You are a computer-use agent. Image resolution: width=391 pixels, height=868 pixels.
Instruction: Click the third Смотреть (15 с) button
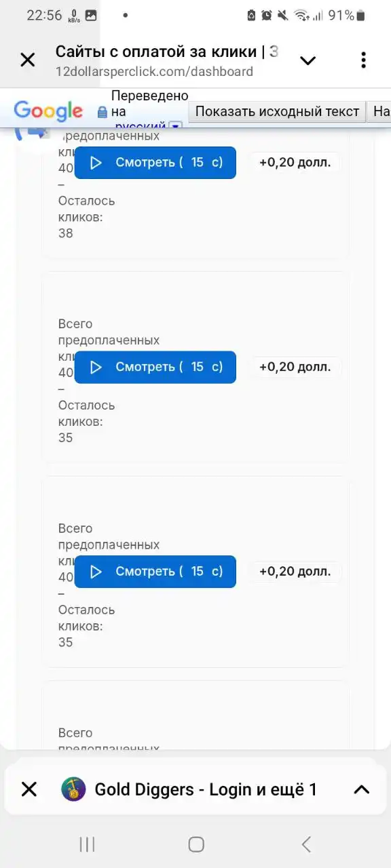[155, 572]
